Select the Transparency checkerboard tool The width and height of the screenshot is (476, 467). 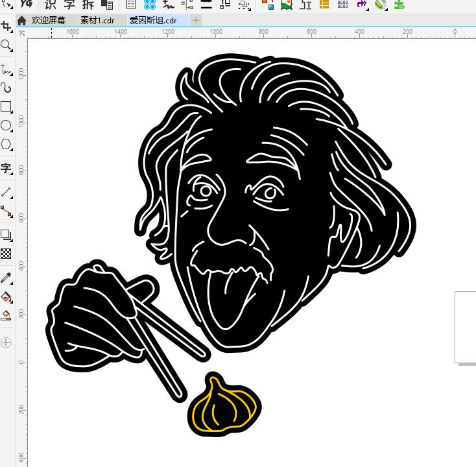click(x=5, y=254)
